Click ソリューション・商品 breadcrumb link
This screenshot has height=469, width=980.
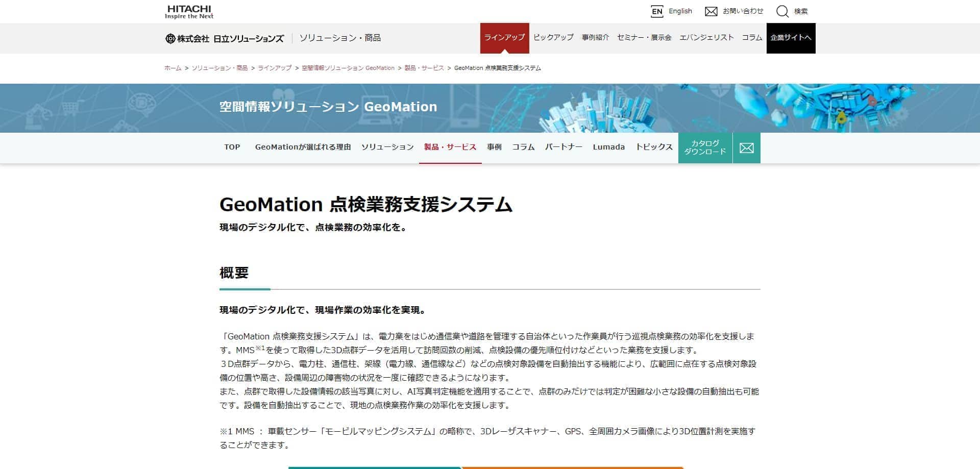(x=219, y=68)
